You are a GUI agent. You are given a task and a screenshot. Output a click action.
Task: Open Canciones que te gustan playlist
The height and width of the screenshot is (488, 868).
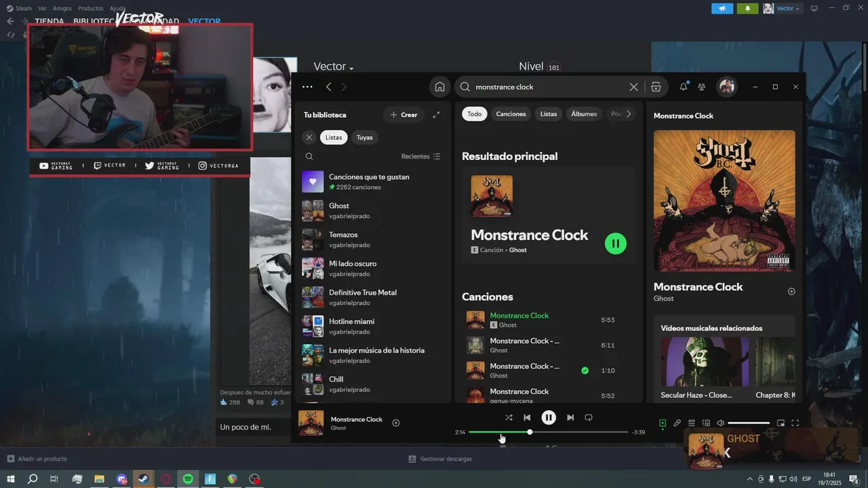pyautogui.click(x=372, y=182)
